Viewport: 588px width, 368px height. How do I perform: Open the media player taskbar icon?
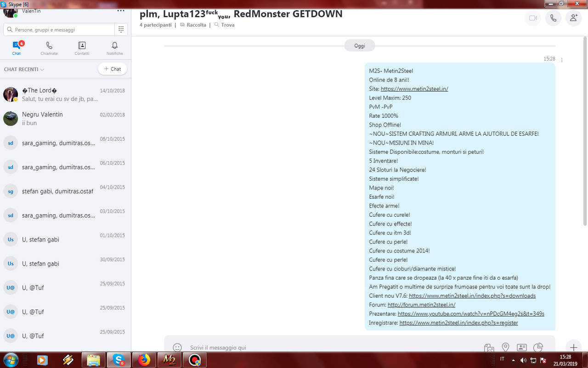42,360
